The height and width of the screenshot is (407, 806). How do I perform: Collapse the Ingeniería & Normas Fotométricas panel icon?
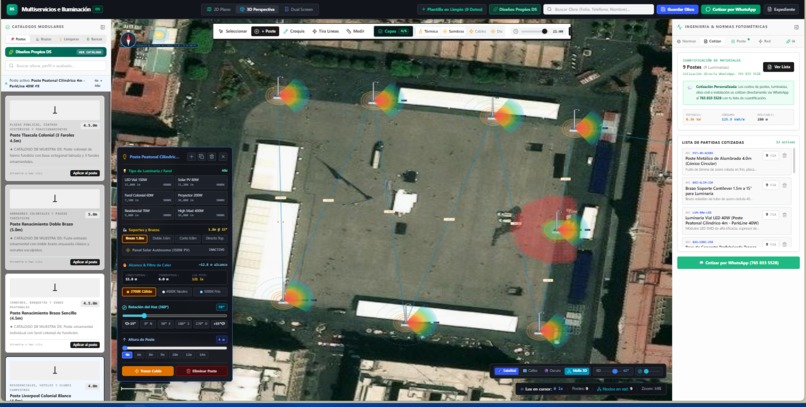click(796, 27)
